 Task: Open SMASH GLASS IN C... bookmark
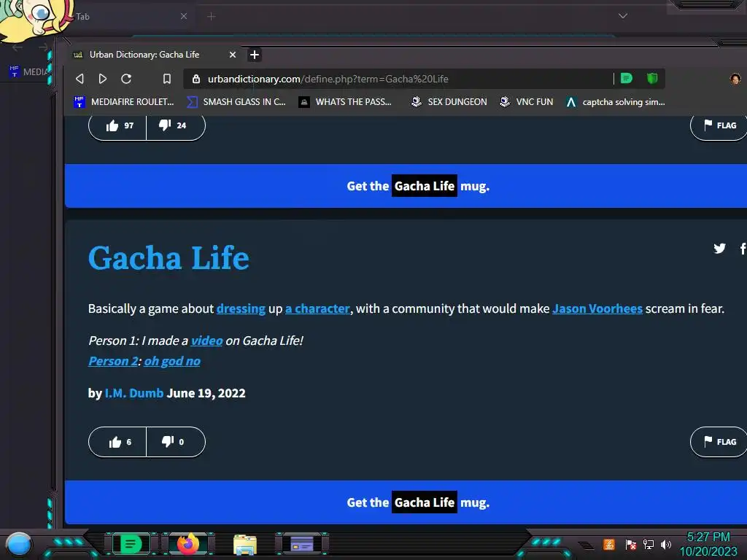[x=236, y=101]
